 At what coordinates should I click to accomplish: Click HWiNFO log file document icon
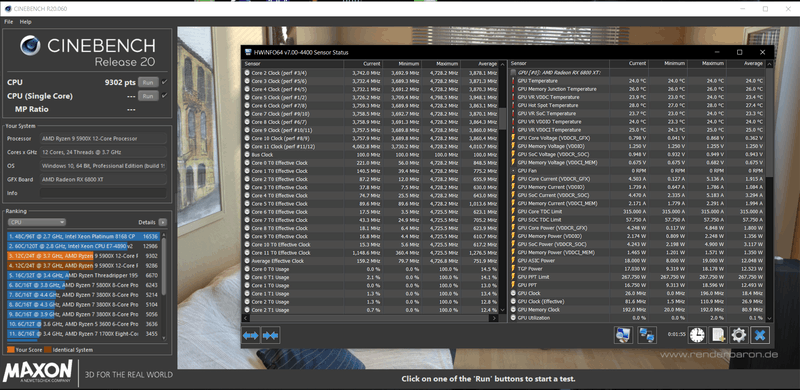click(x=718, y=335)
